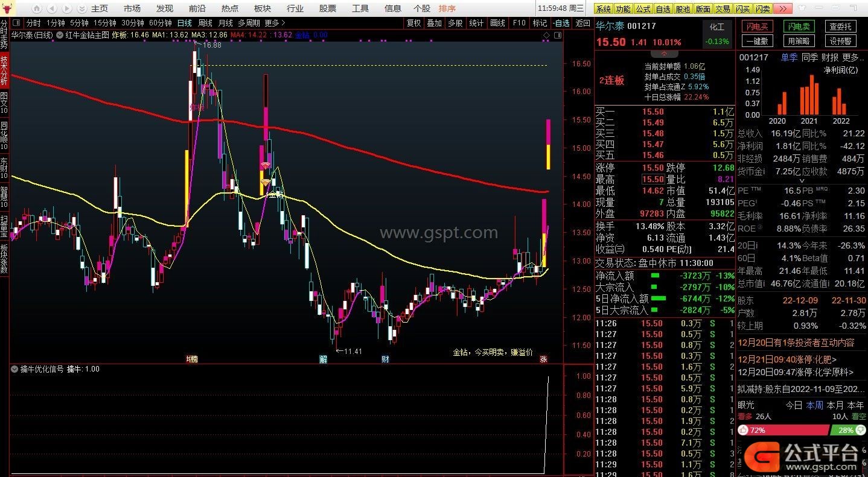The image size is (868, 477).
Task: Click 查委托 orders button
Action: point(840,27)
